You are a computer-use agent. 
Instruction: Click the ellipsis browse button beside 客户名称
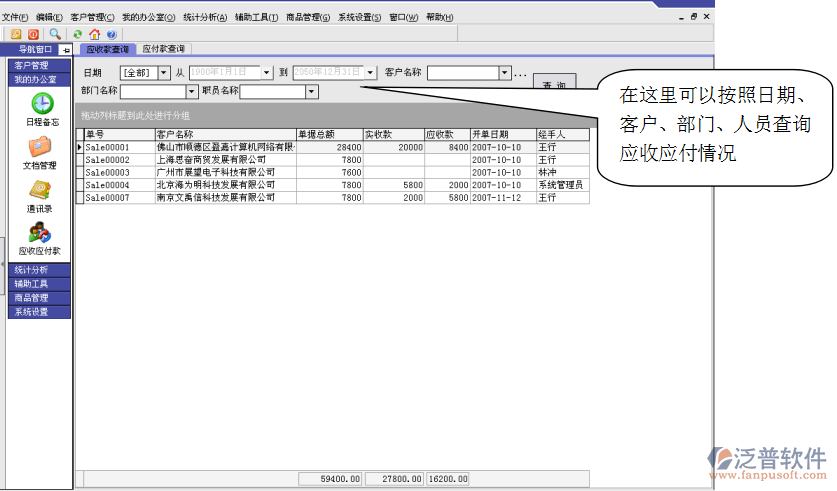(520, 75)
